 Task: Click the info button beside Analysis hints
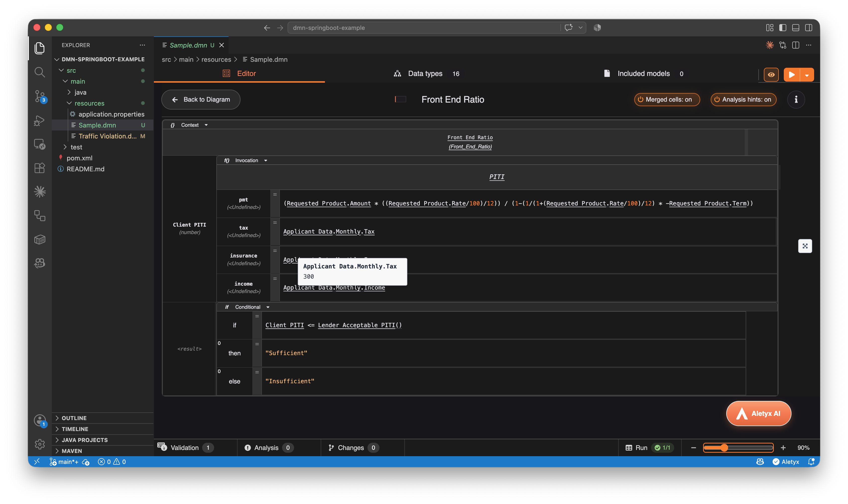(796, 100)
